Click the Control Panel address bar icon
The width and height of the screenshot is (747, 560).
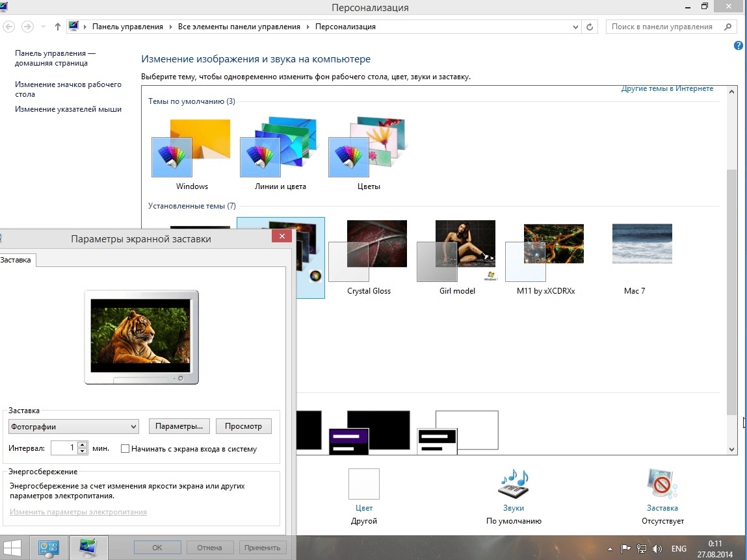coord(73,26)
